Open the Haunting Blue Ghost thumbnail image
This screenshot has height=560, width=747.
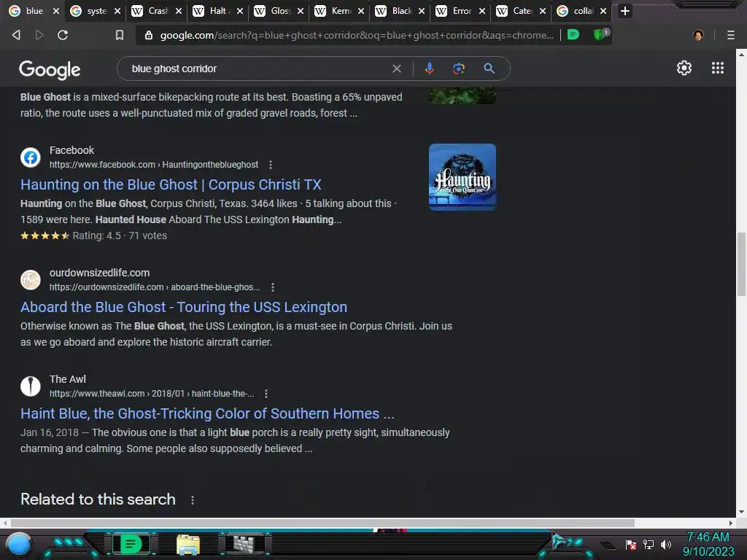[x=462, y=177]
